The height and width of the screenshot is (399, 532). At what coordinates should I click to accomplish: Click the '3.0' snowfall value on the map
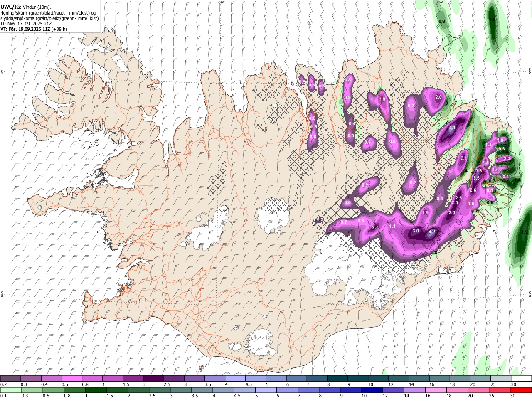point(416,231)
